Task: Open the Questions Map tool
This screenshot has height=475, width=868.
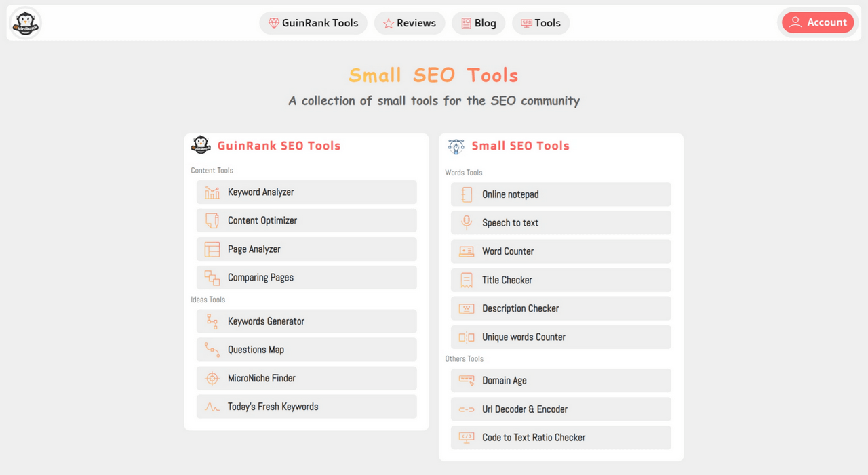Action: click(x=307, y=350)
